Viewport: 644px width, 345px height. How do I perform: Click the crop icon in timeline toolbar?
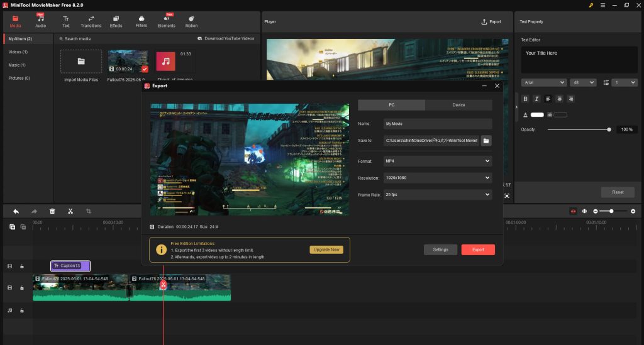pos(88,211)
